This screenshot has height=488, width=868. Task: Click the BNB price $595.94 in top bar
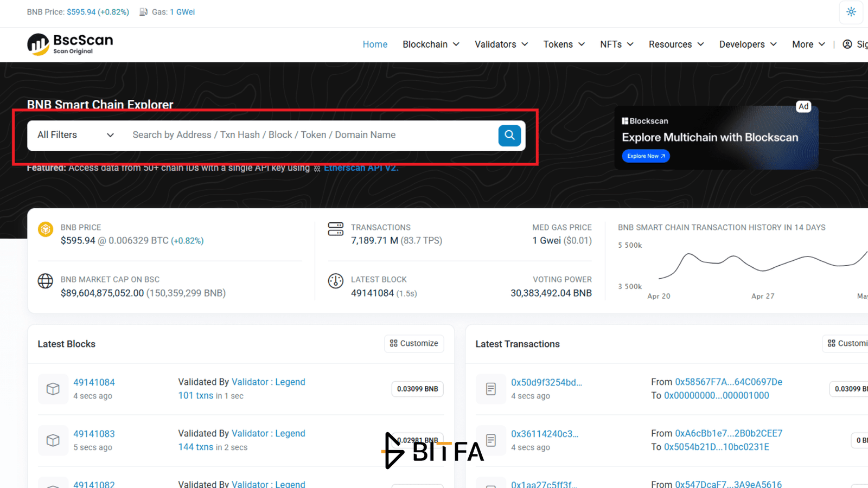pos(98,12)
